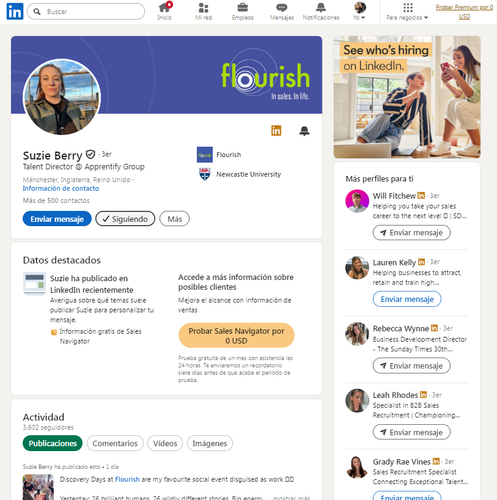
Task: Click Premium badge beside Grady Rae Vines
Action: [436, 461]
